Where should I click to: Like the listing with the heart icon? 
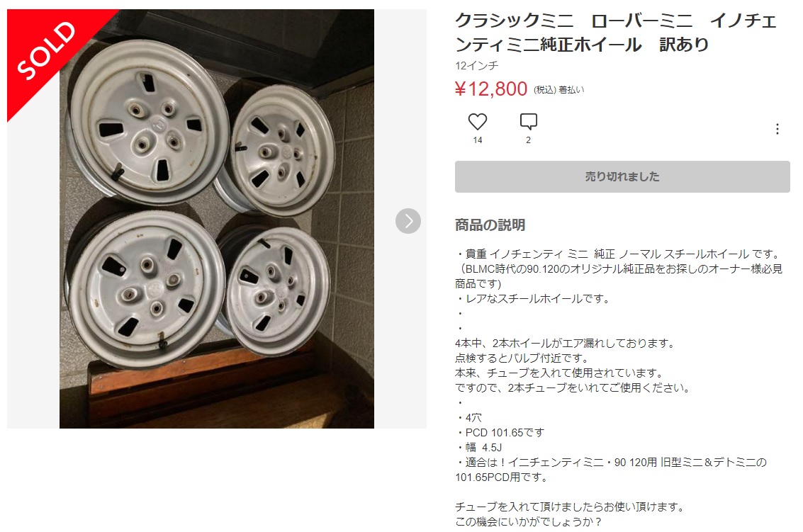point(477,121)
